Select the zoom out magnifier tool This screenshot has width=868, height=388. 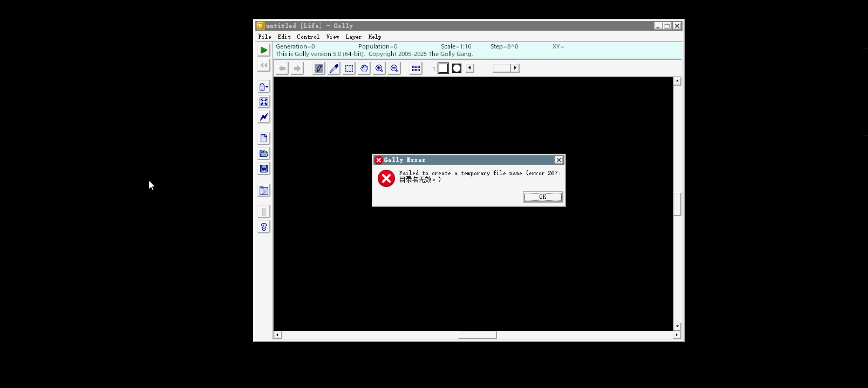coord(394,69)
